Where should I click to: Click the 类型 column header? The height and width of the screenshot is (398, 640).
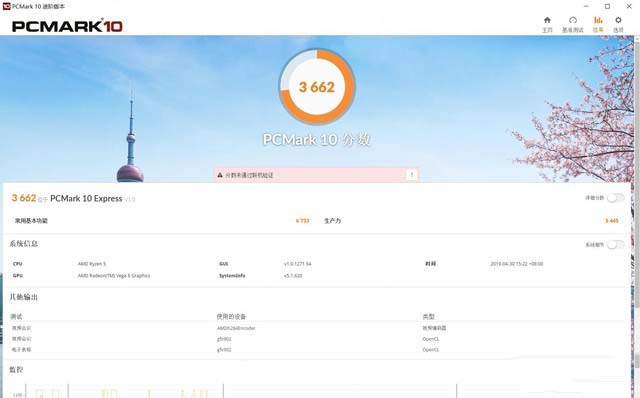(x=429, y=316)
